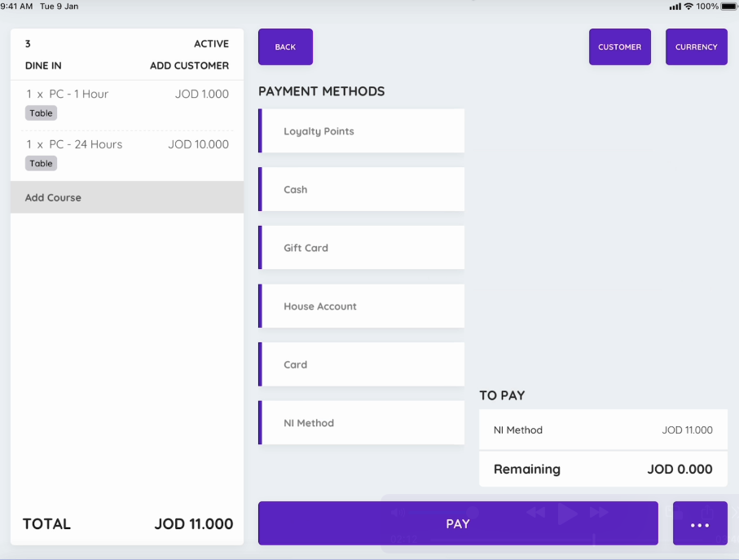The height and width of the screenshot is (560, 739).
Task: Choose NI Method in the payment methods list
Action: tap(362, 423)
